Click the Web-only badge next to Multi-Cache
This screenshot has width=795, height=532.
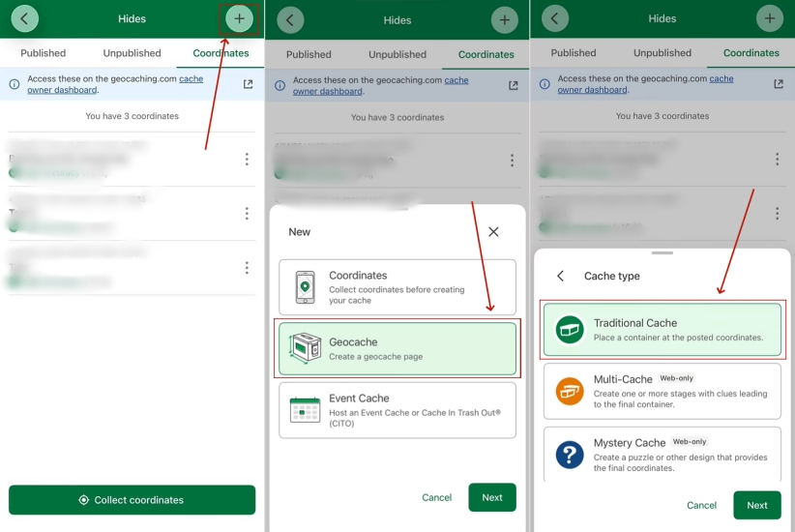pyautogui.click(x=676, y=378)
